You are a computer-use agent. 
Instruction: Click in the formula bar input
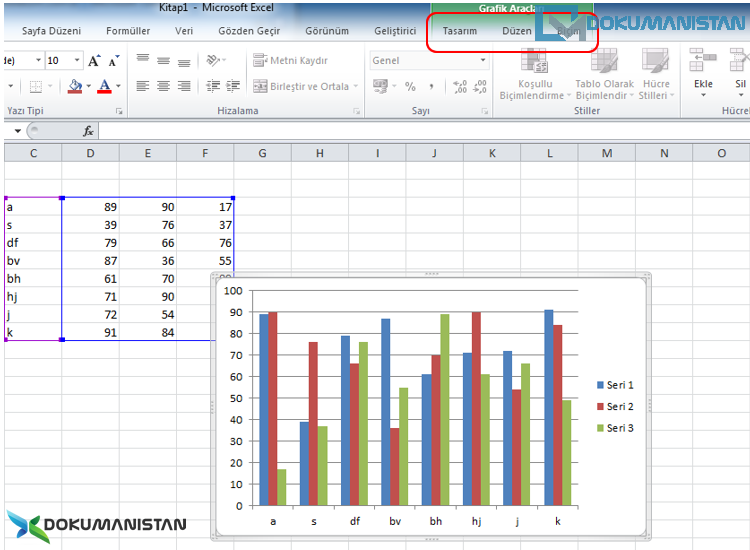pyautogui.click(x=424, y=131)
